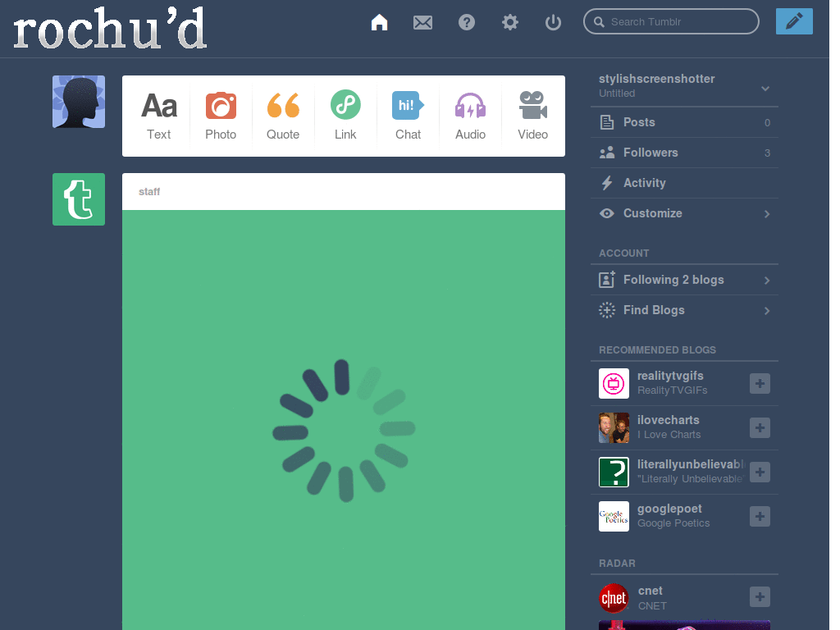Open the realitytvgifs blog avatar

click(x=614, y=384)
